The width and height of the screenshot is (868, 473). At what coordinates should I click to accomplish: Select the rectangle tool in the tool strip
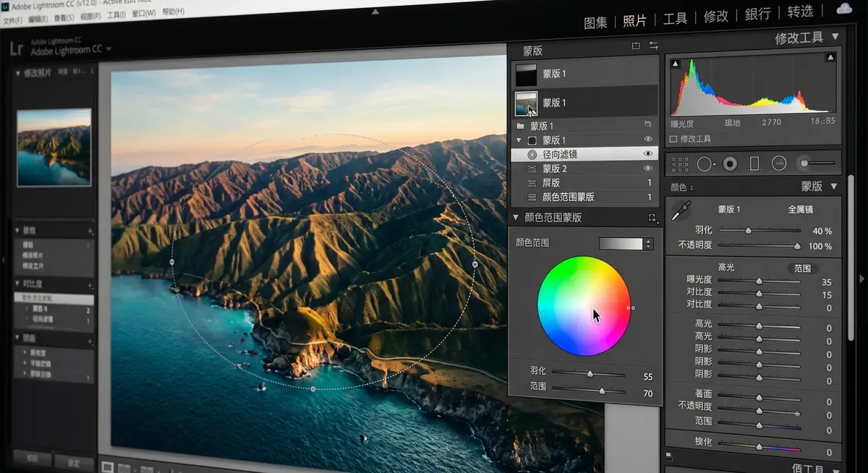(754, 163)
